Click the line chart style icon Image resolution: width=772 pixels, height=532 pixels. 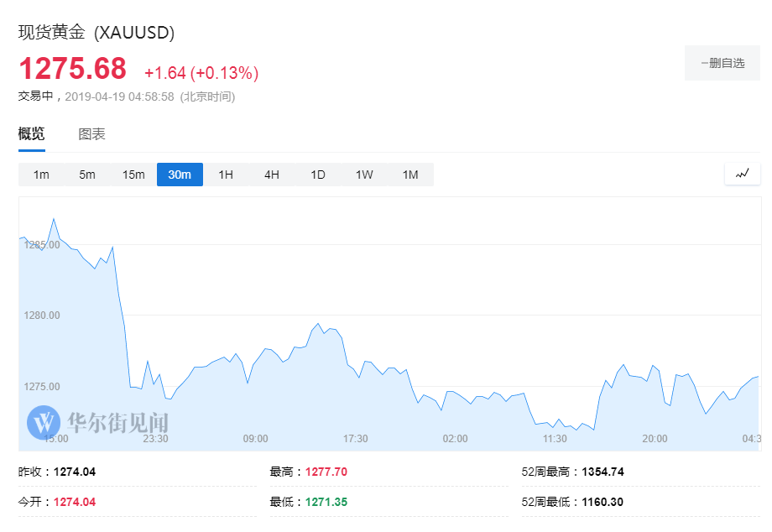point(742,174)
